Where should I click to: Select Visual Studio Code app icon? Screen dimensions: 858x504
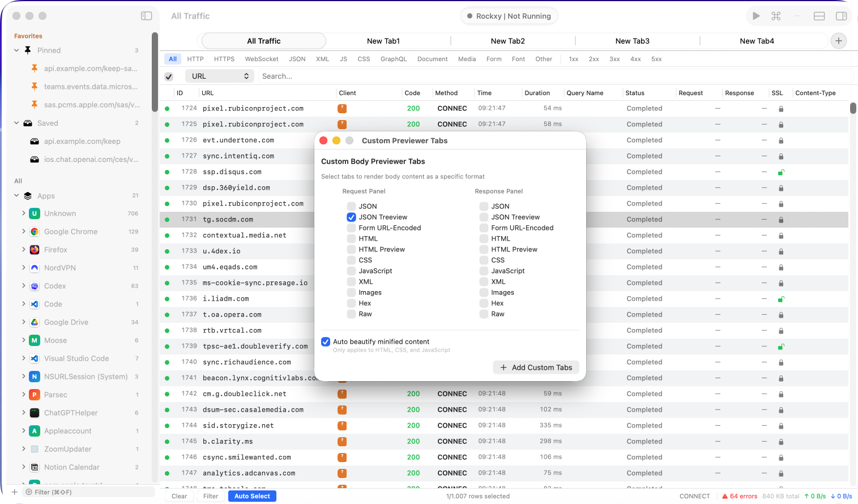pyautogui.click(x=35, y=358)
